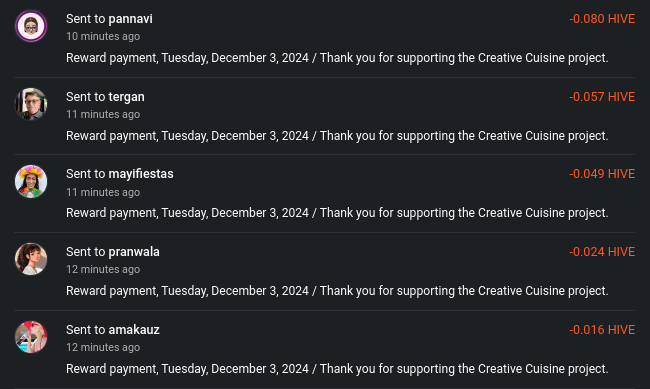The width and height of the screenshot is (650, 389).
Task: Select the -0.057 HIVE amount
Action: point(602,97)
